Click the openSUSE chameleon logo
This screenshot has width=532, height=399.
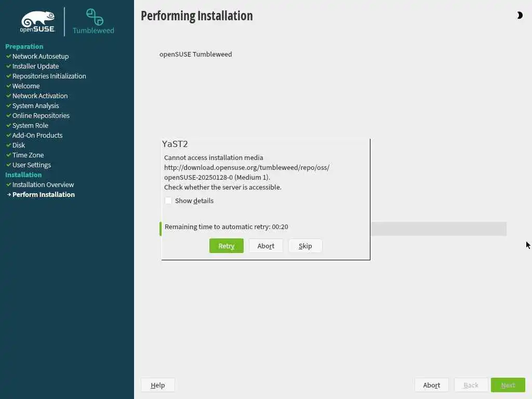coord(37,22)
